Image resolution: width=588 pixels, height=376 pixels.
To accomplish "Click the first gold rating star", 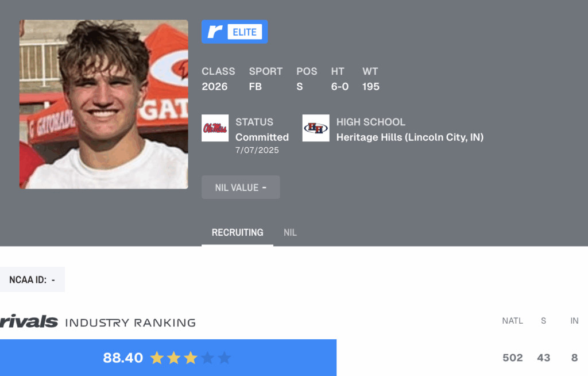I will click(x=156, y=358).
